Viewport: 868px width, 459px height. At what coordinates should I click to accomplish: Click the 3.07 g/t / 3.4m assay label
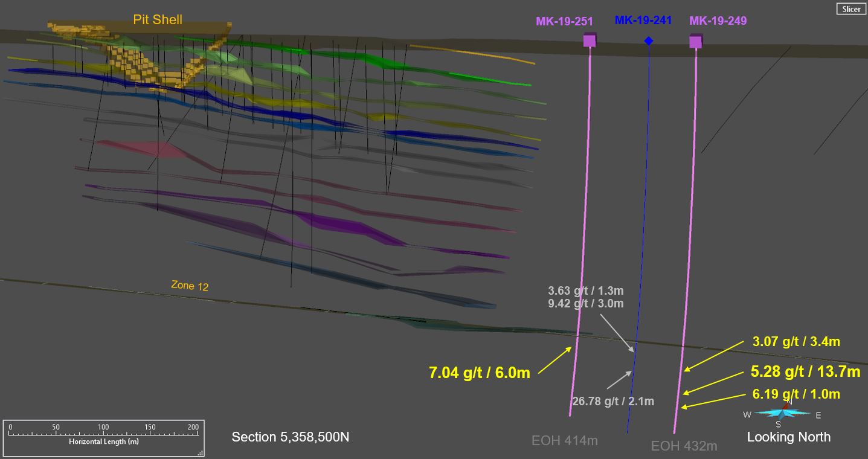[796, 342]
